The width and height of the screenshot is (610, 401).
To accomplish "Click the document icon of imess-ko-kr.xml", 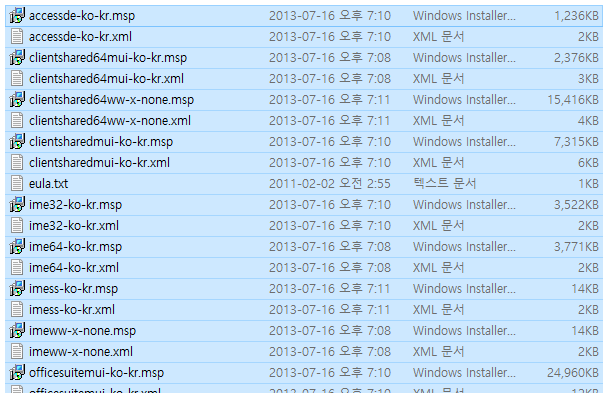I will (17, 310).
